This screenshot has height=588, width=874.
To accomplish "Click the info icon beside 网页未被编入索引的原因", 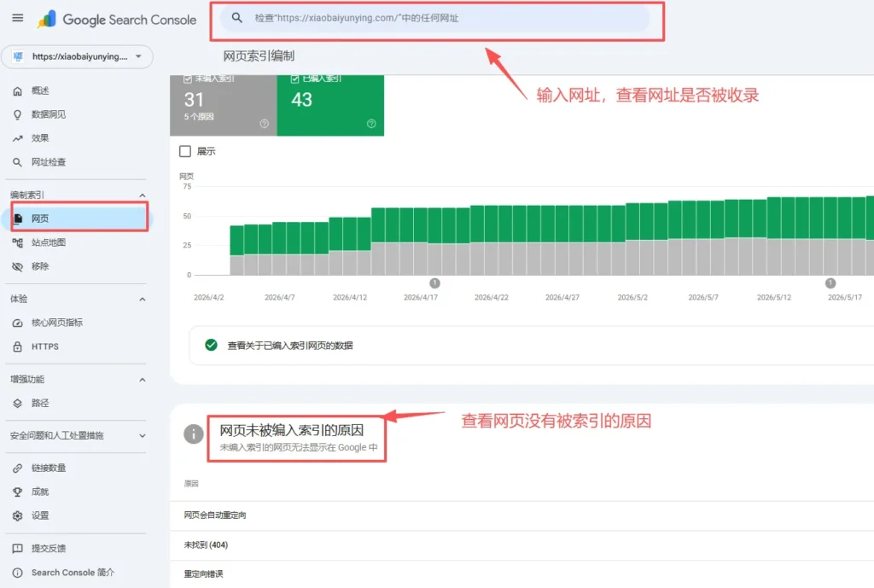I will pyautogui.click(x=194, y=434).
